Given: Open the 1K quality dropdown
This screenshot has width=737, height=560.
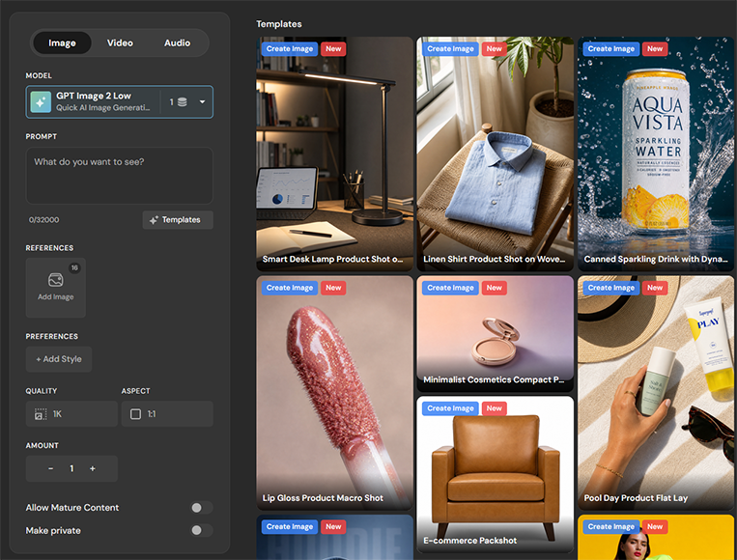Looking at the screenshot, I should coord(71,414).
